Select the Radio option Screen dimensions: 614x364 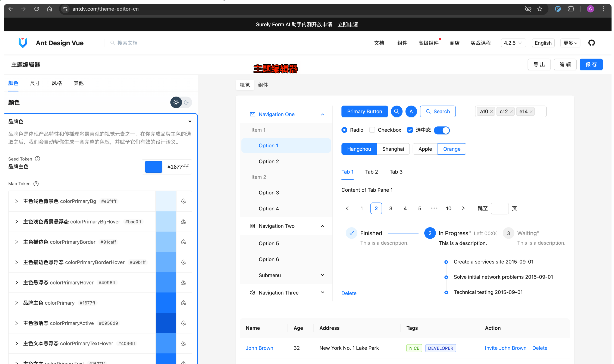(x=344, y=130)
